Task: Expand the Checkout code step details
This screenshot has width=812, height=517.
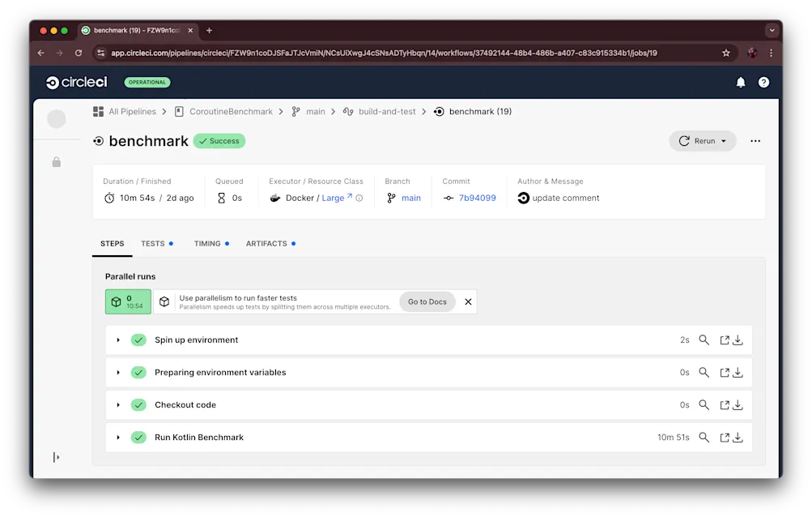Action: (x=118, y=404)
